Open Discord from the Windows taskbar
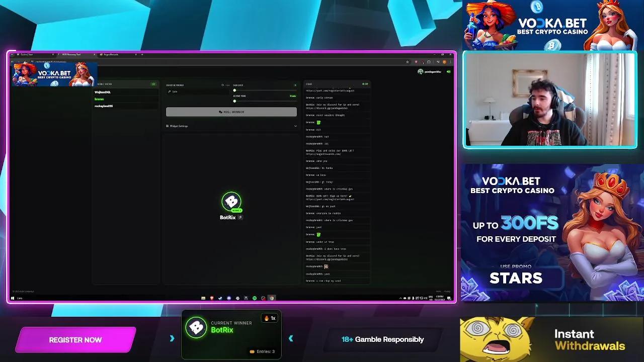Screen dimensions: 644x362 (229, 298)
